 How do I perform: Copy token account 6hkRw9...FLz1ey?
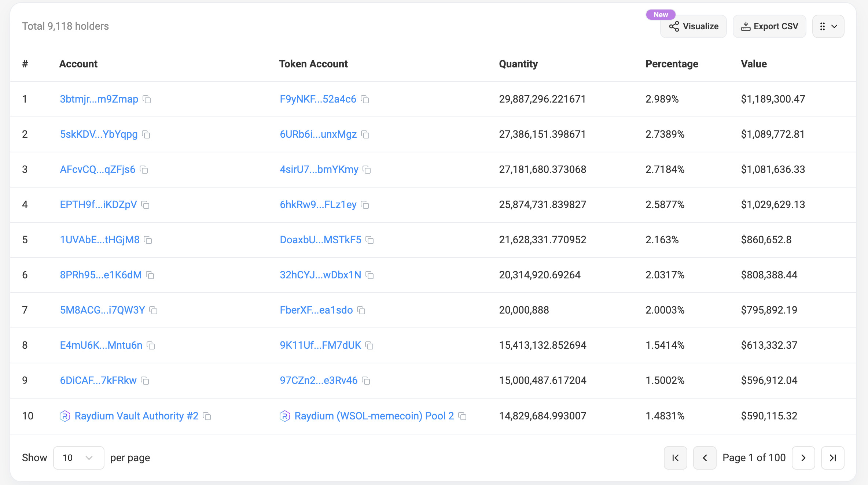point(365,205)
